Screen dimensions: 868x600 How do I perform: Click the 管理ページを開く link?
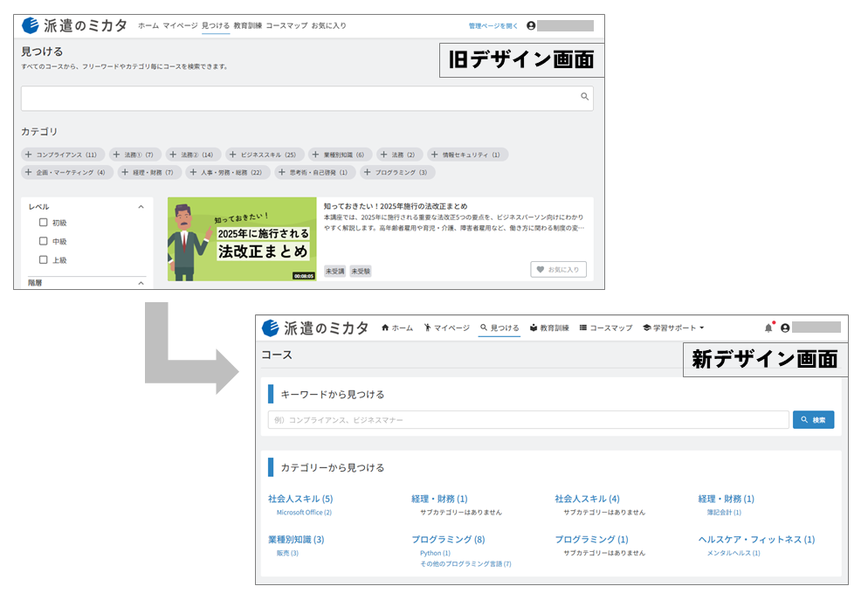pos(493,25)
